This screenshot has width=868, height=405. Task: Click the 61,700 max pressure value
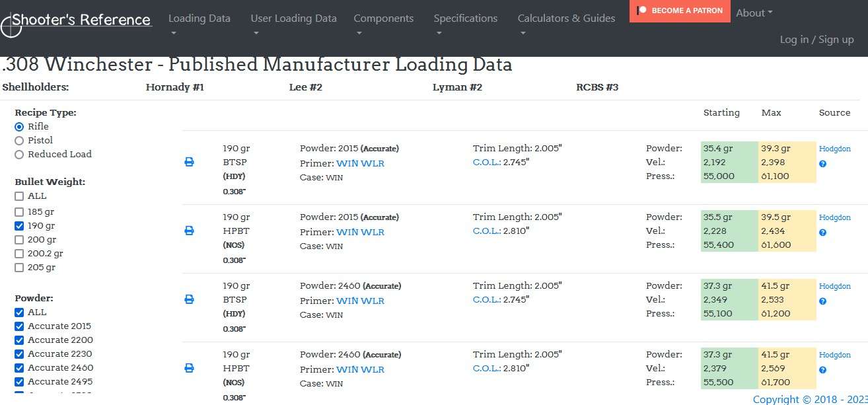click(776, 382)
